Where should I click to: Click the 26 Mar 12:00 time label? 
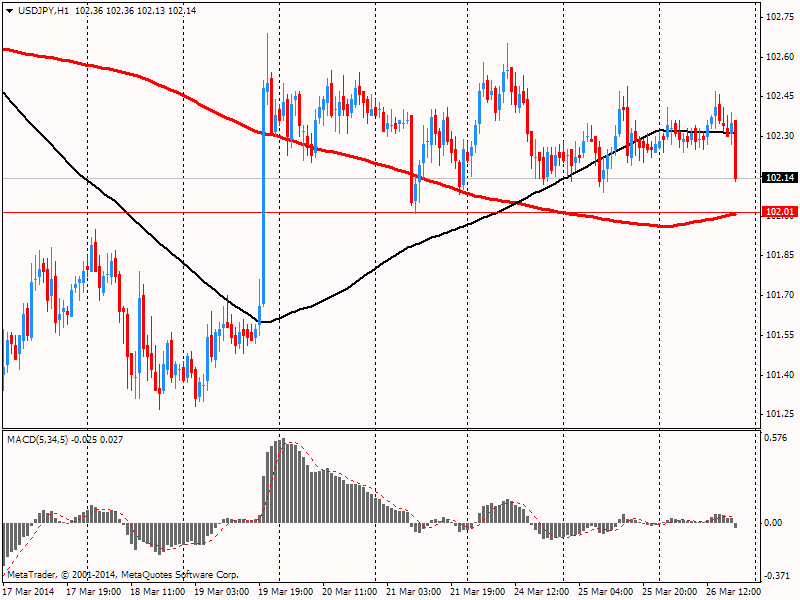tap(732, 591)
